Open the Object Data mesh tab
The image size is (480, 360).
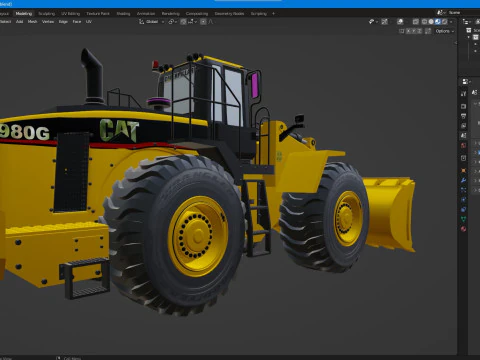point(463,219)
